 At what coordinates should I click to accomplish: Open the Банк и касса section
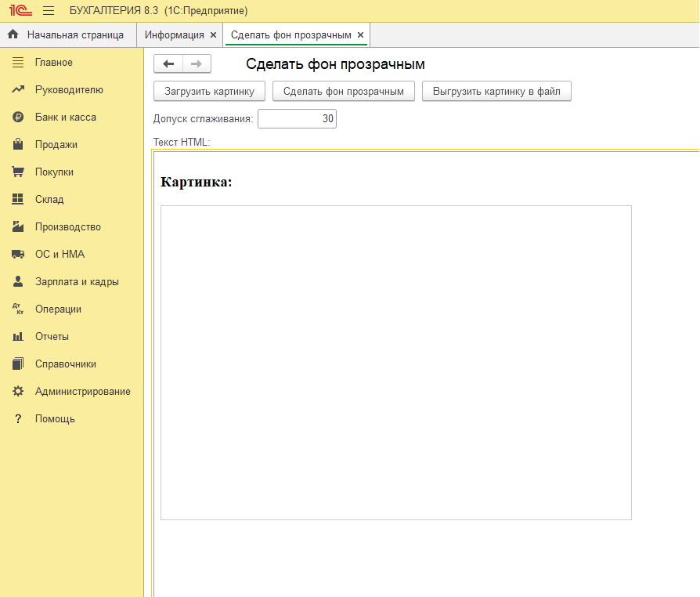click(66, 117)
